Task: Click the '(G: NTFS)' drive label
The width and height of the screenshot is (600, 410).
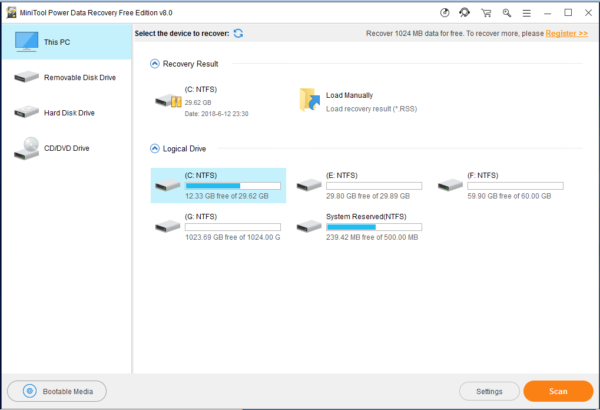Action: click(201, 217)
